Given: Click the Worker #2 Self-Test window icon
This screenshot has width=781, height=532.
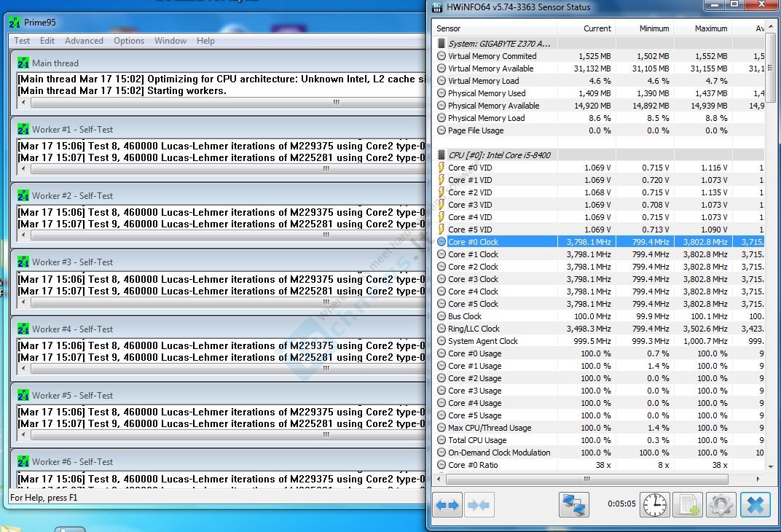Looking at the screenshot, I should click(x=23, y=196).
